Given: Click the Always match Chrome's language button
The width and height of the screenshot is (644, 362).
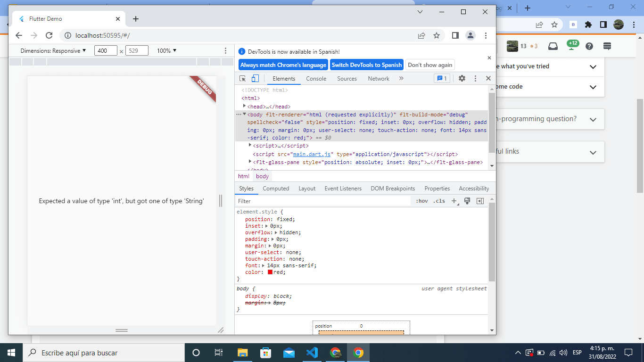Looking at the screenshot, I should click(283, 65).
